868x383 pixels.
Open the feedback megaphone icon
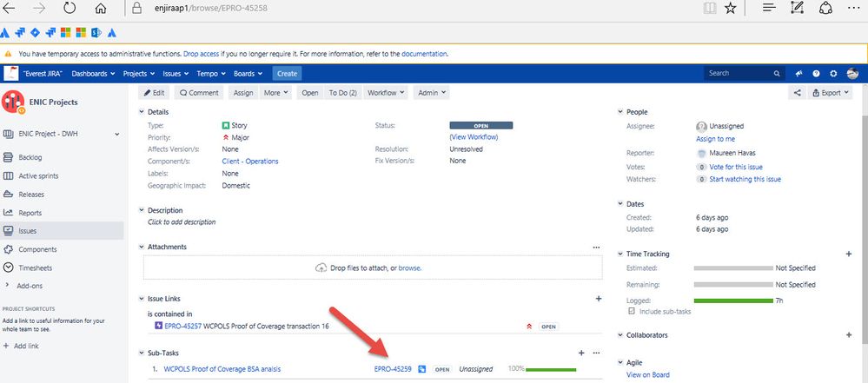pos(798,74)
